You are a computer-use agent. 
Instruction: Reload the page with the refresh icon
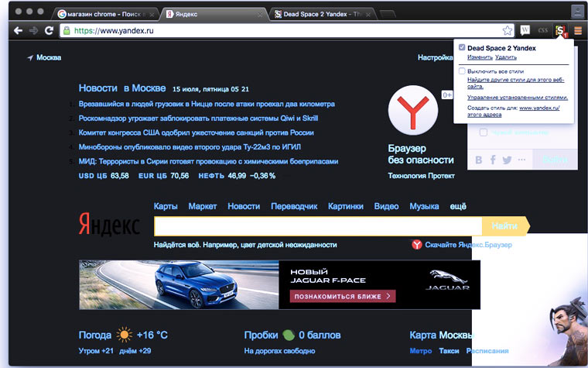[49, 31]
